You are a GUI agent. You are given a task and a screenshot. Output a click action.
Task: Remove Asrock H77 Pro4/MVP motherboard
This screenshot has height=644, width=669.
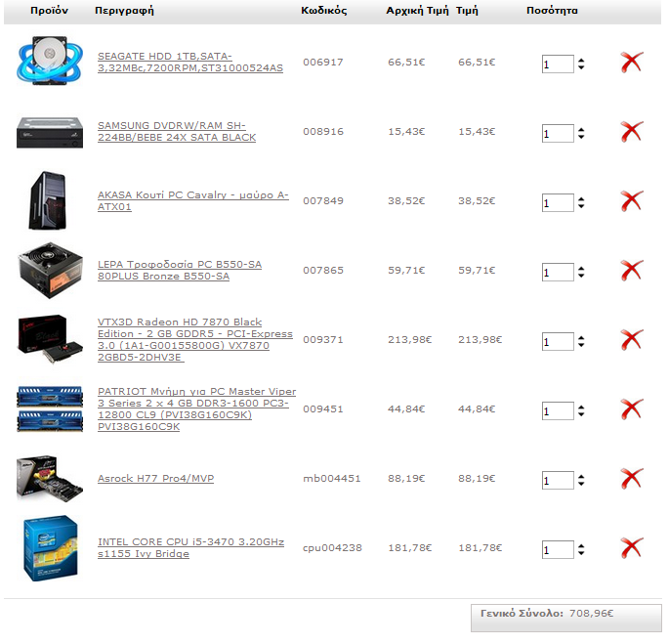[632, 479]
